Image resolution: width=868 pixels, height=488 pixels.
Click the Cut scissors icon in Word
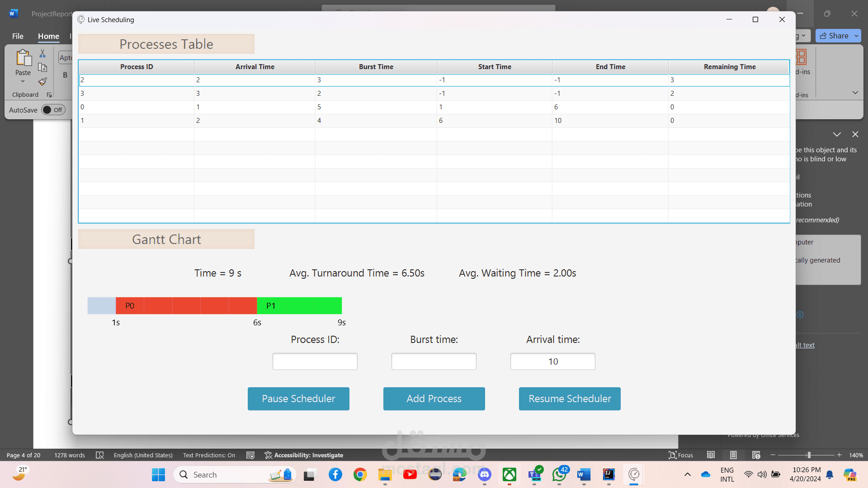click(42, 53)
